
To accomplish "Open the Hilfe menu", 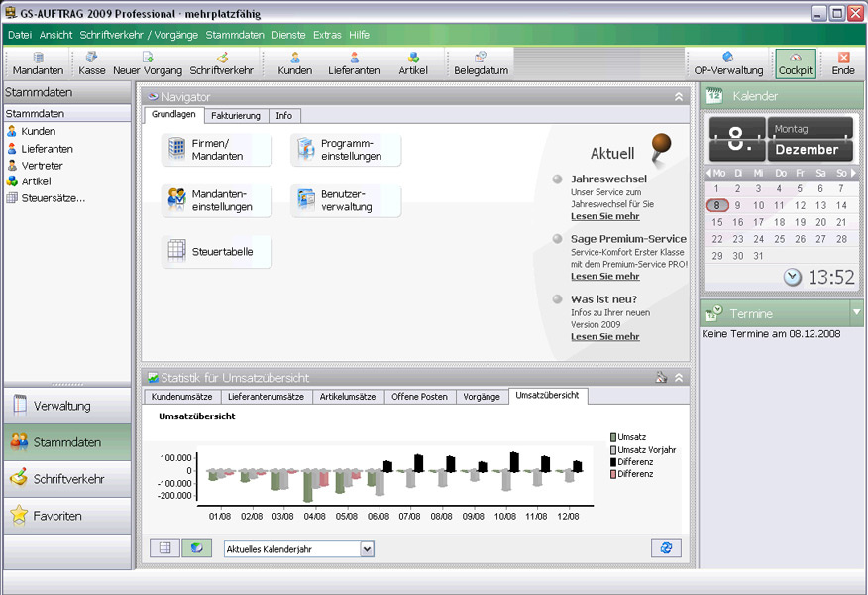I will click(x=359, y=35).
